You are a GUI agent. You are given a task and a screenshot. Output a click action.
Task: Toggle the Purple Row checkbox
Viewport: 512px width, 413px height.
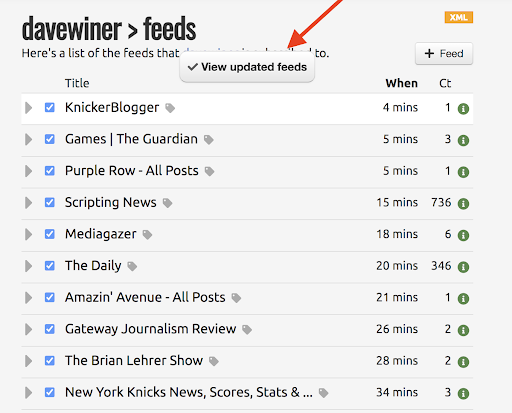coord(50,171)
